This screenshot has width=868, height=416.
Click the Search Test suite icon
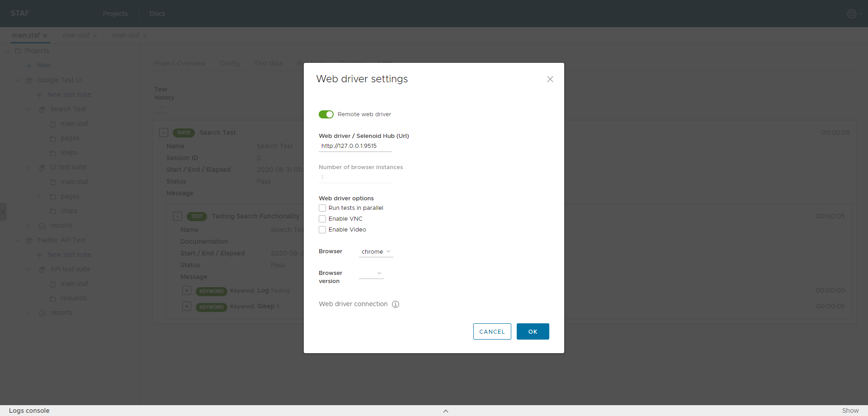pyautogui.click(x=42, y=109)
